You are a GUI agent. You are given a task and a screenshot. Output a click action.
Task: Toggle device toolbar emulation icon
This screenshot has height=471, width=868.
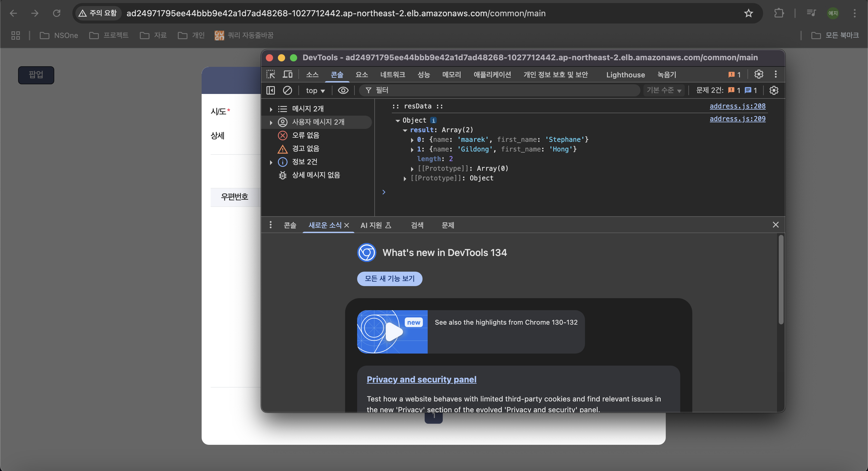(288, 74)
